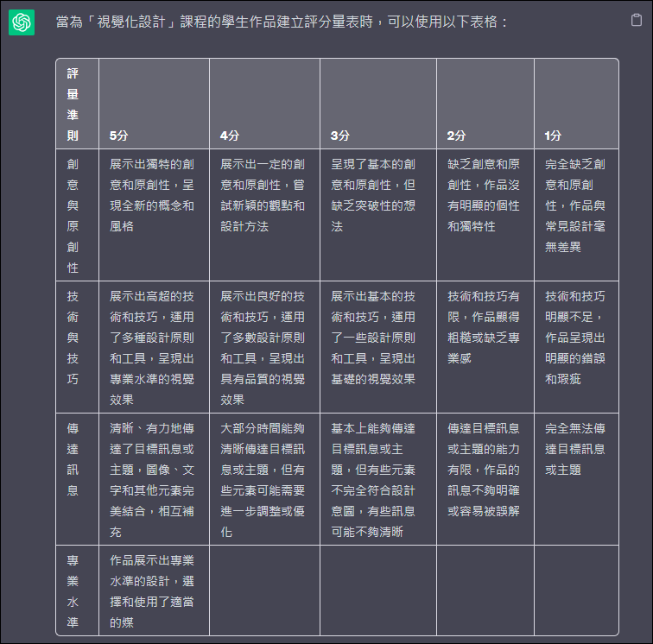Click the 技術與技巧 row label
The width and height of the screenshot is (653, 644).
tap(78, 347)
